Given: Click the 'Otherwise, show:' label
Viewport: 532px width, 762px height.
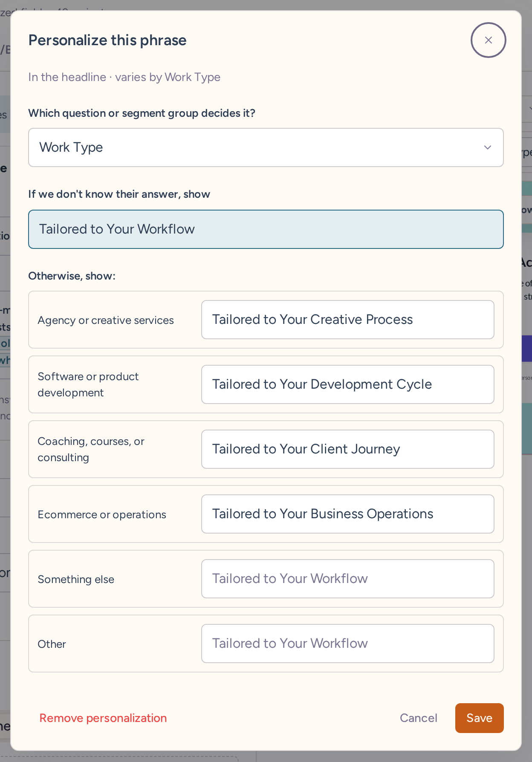Looking at the screenshot, I should pos(72,276).
